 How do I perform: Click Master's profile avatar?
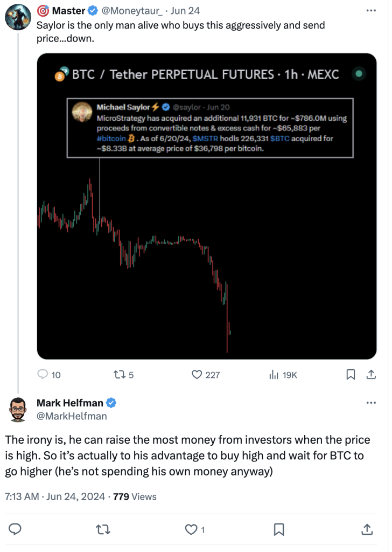18,17
